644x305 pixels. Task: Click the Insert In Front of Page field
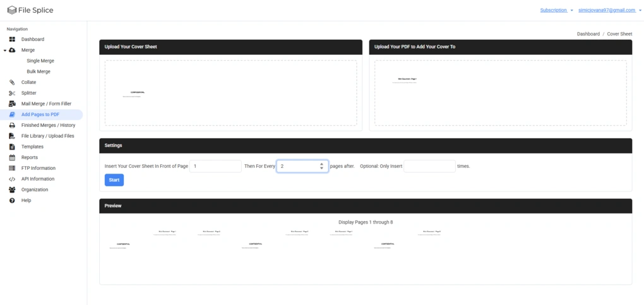[215, 166]
